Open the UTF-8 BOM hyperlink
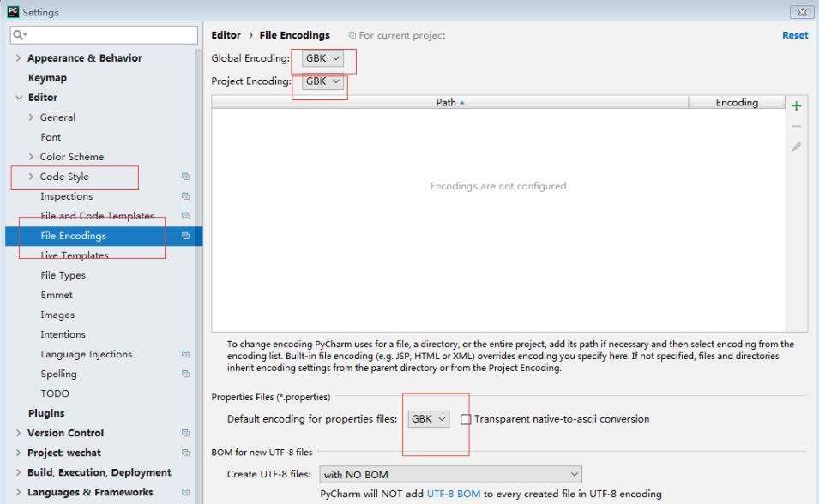The width and height of the screenshot is (819, 504). tap(454, 494)
